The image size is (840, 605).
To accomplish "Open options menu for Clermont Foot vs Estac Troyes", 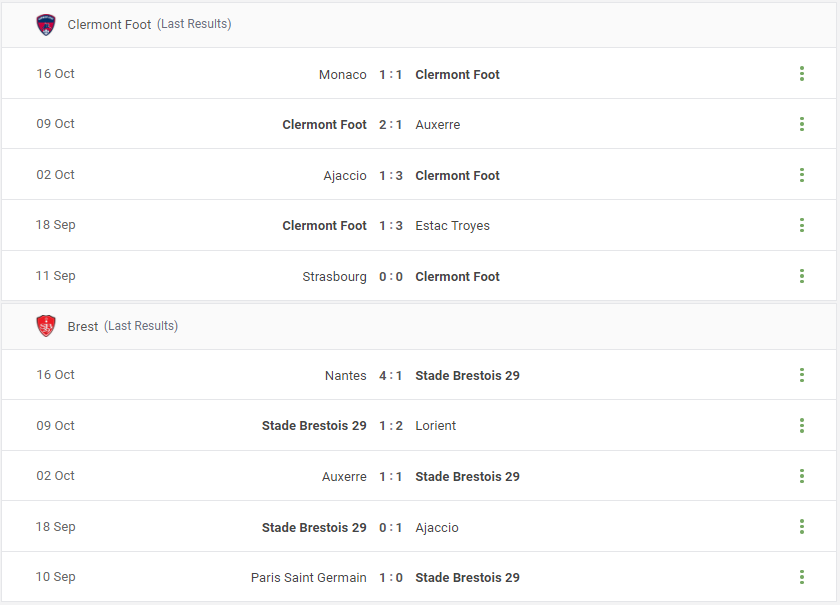I will coord(801,225).
